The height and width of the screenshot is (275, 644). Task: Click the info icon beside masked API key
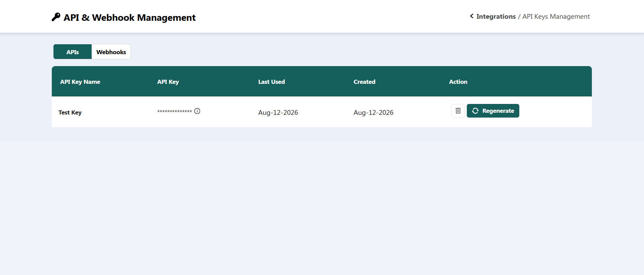coord(197,111)
